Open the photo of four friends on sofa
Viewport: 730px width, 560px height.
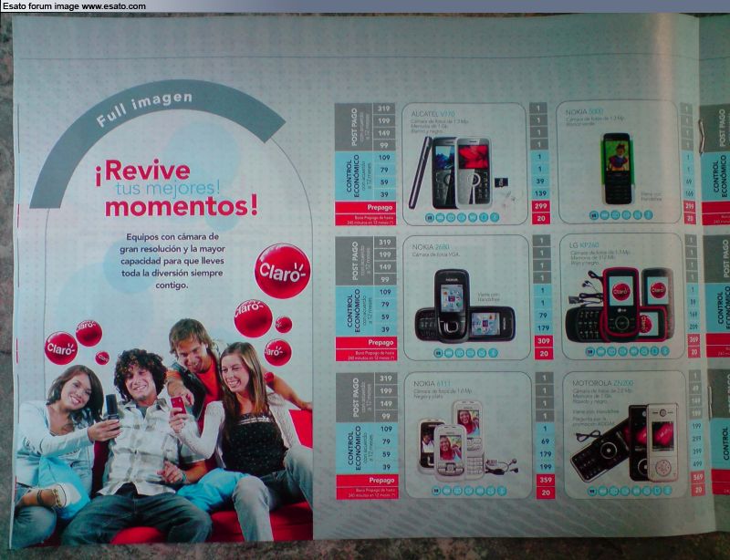pos(163,430)
